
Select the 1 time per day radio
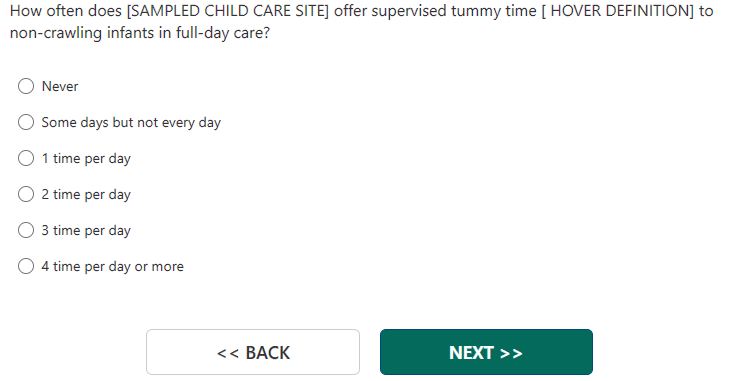(26, 158)
